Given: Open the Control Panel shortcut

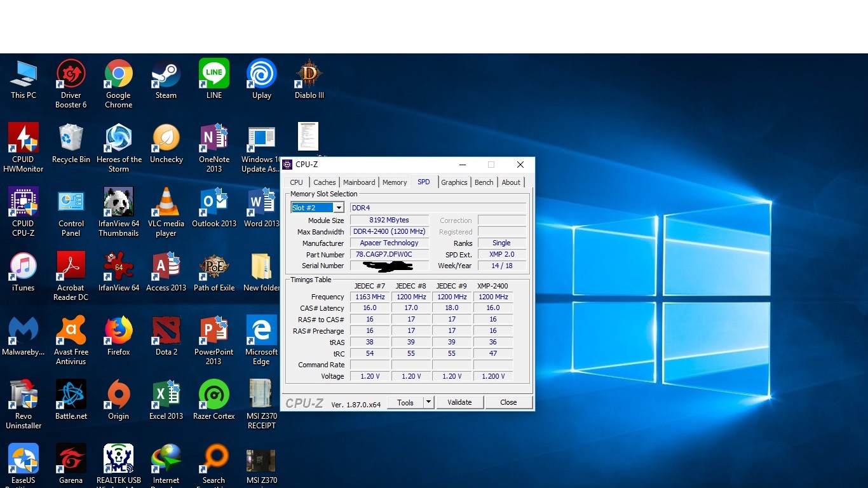Looking at the screenshot, I should point(71,212).
